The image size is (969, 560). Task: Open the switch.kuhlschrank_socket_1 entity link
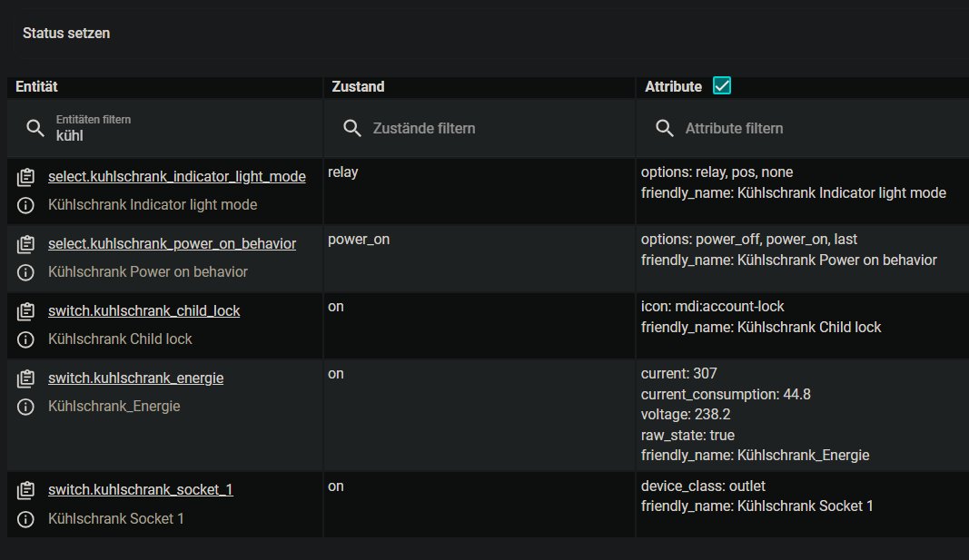(140, 489)
